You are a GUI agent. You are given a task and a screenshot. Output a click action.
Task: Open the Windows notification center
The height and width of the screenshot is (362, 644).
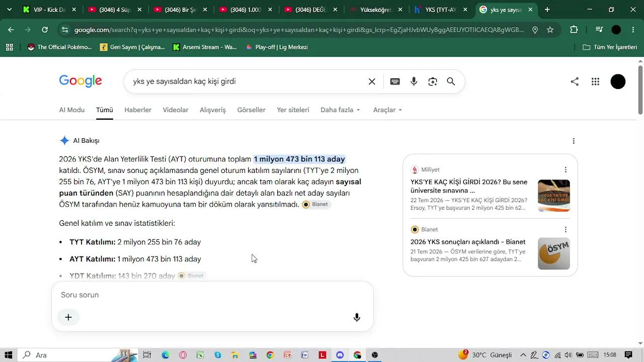coord(628,355)
